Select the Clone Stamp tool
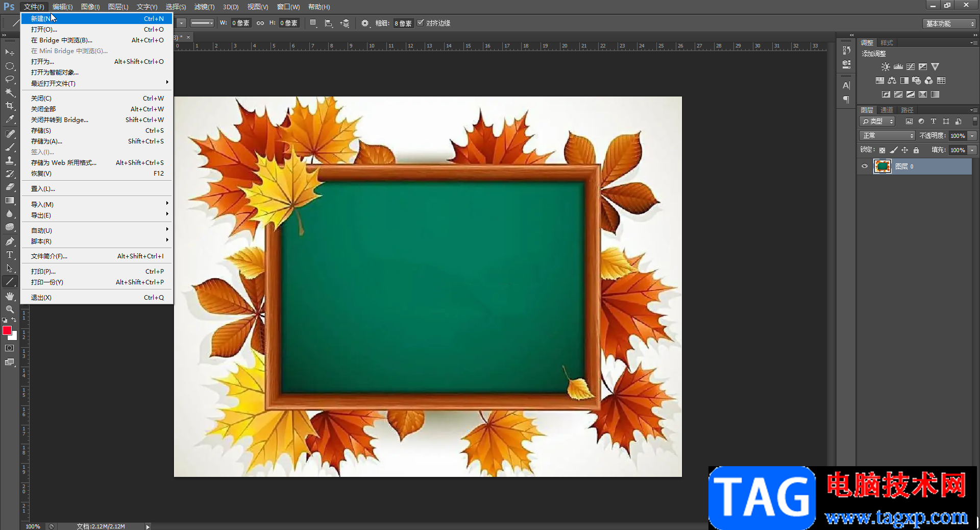 10,160
